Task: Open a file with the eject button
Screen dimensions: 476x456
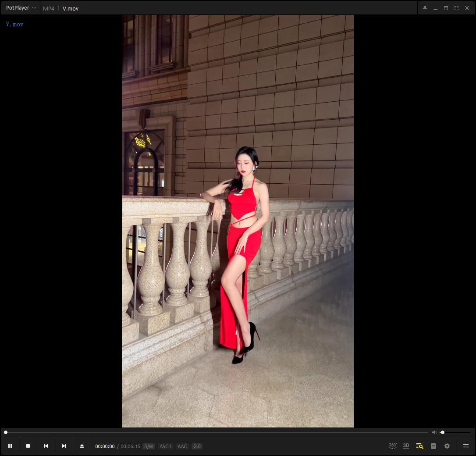Action: (x=82, y=446)
